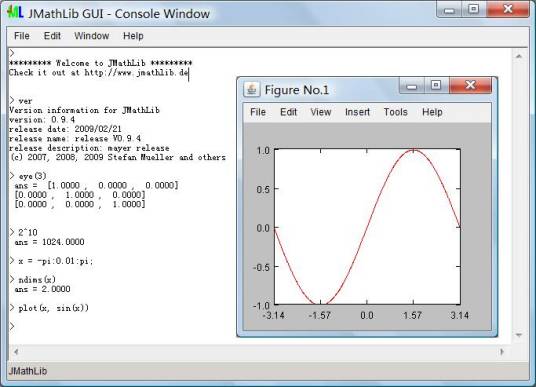Click the 'plot(x, sin(x))' command line

click(49, 308)
